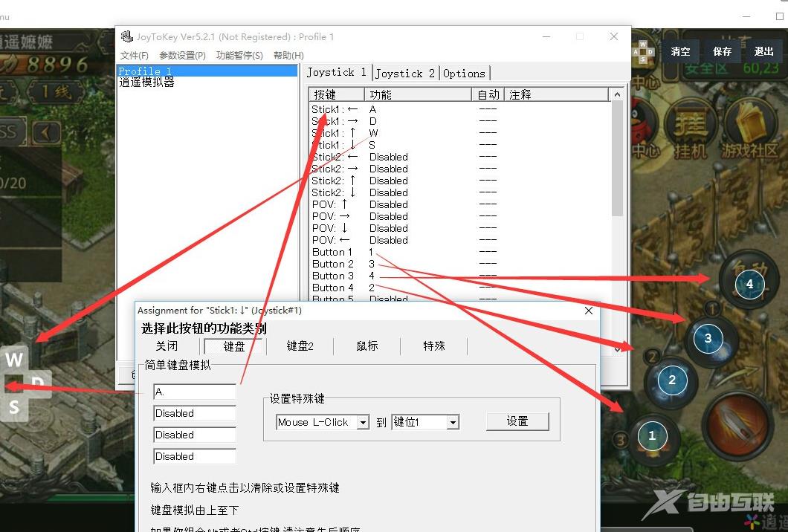This screenshot has height=532, width=788.
Task: Click the 1线 server line label in game
Action: click(x=56, y=92)
